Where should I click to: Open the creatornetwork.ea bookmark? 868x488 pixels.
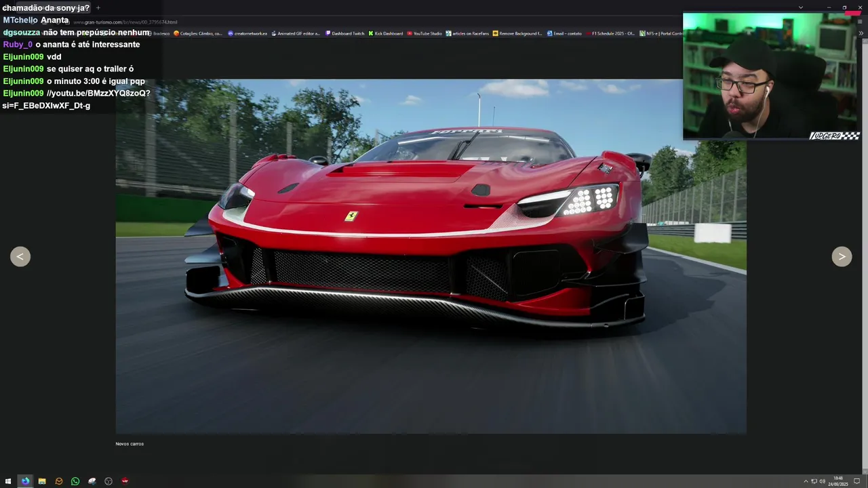pos(248,33)
